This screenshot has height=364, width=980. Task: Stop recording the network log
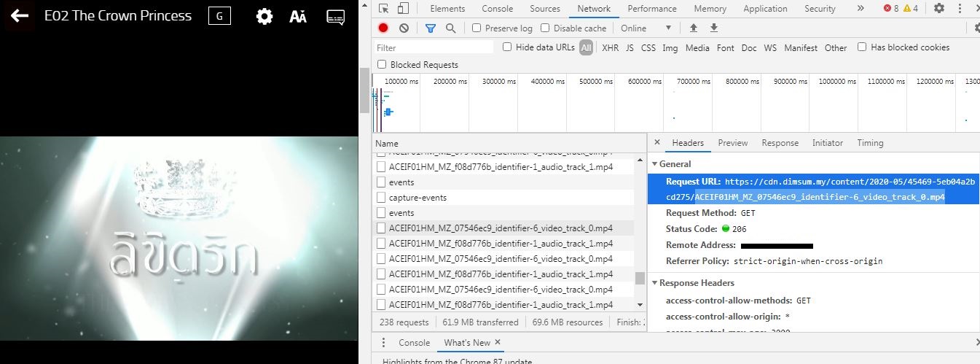coord(383,28)
